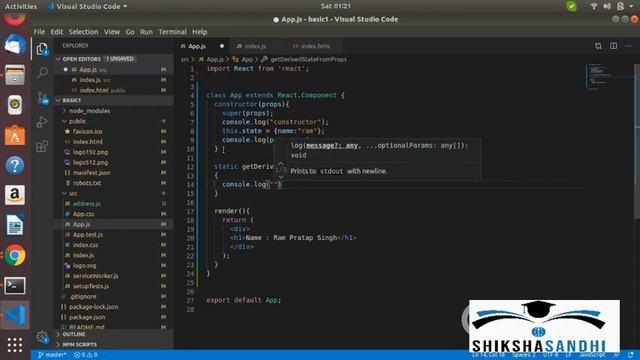Open Visual Studio Code app menu dropdown
The width and height of the screenshot is (640, 360).
coord(87,6)
